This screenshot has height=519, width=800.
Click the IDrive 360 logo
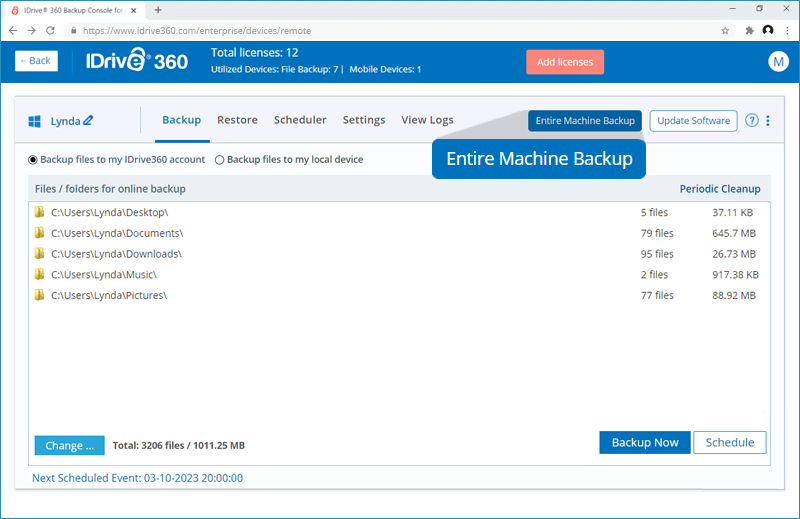click(x=137, y=60)
